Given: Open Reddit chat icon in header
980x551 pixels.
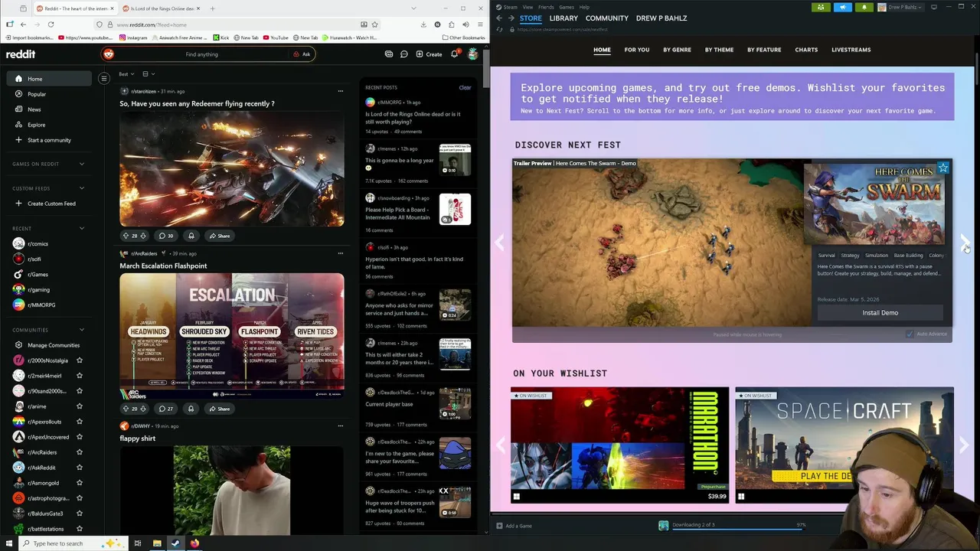Looking at the screenshot, I should (x=403, y=54).
